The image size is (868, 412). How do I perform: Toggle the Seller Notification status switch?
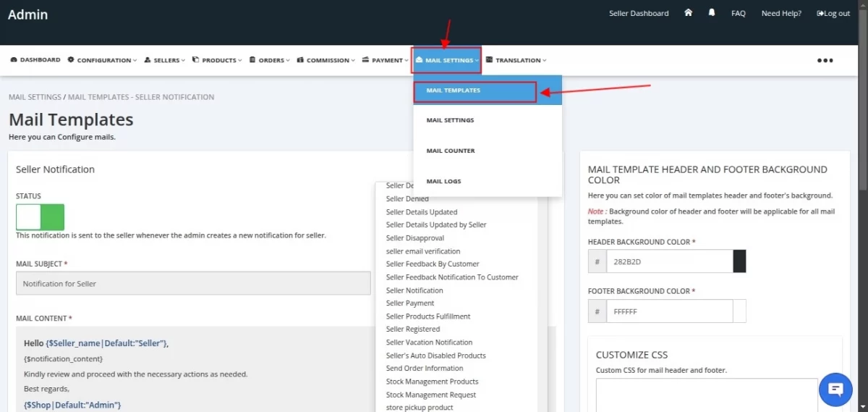pyautogui.click(x=41, y=217)
